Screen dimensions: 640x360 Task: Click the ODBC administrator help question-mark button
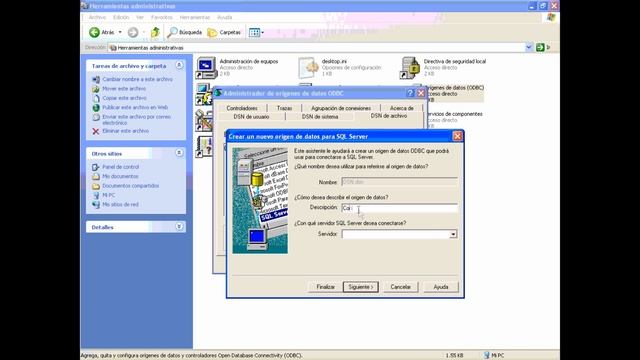click(x=410, y=93)
